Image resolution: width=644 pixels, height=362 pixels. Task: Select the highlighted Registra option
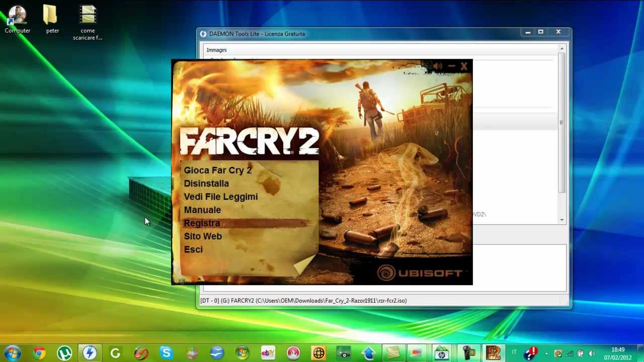tap(202, 223)
